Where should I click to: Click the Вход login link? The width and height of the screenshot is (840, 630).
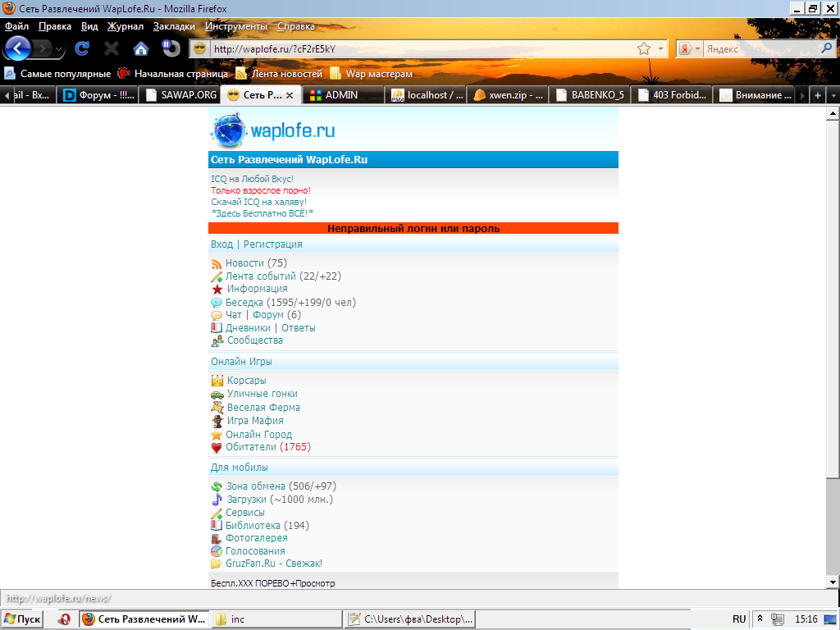point(221,244)
